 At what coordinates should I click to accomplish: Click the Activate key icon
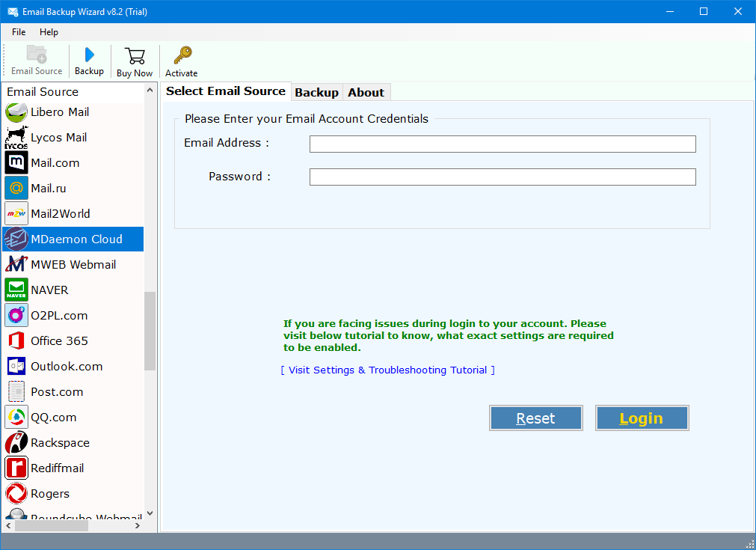pyautogui.click(x=182, y=55)
